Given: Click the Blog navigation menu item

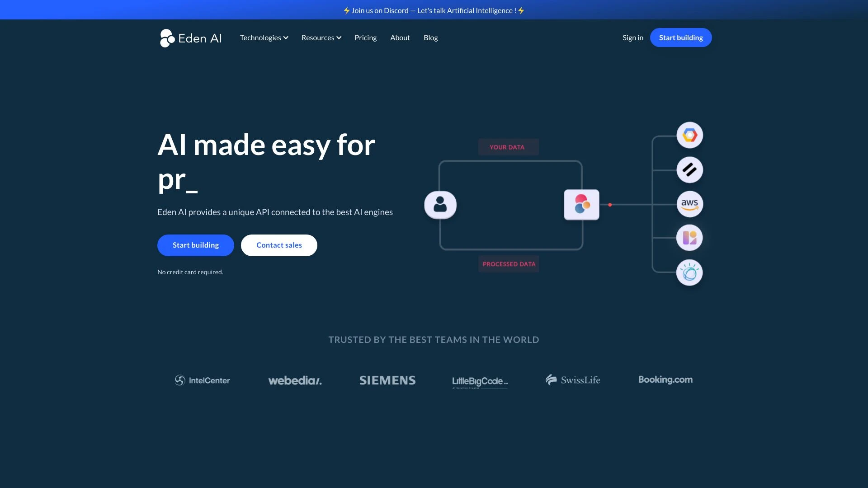Looking at the screenshot, I should pyautogui.click(x=430, y=38).
